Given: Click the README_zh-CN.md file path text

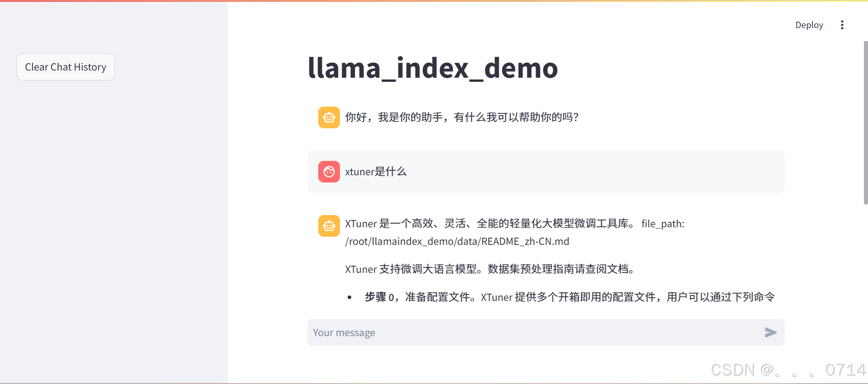Looking at the screenshot, I should [457, 241].
